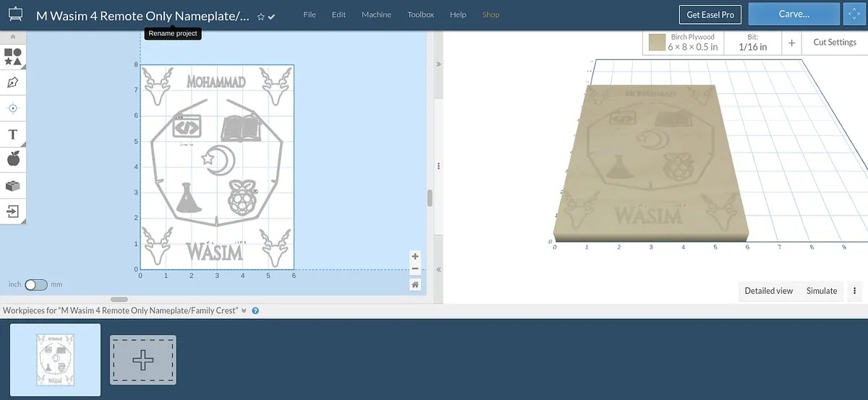Open the Shop menu link
The image size is (868, 400).
click(490, 14)
